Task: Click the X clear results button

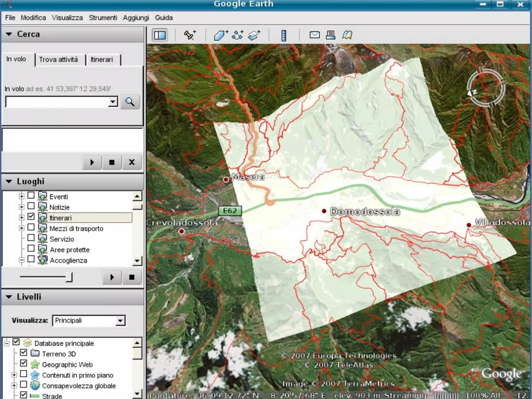Action: 132,162
